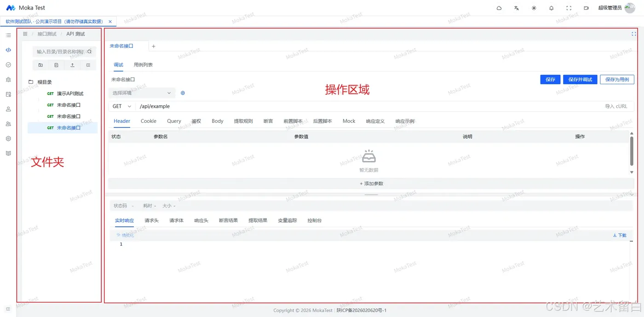Open the 断言 tab
Image resolution: width=644 pixels, height=317 pixels.
point(268,121)
